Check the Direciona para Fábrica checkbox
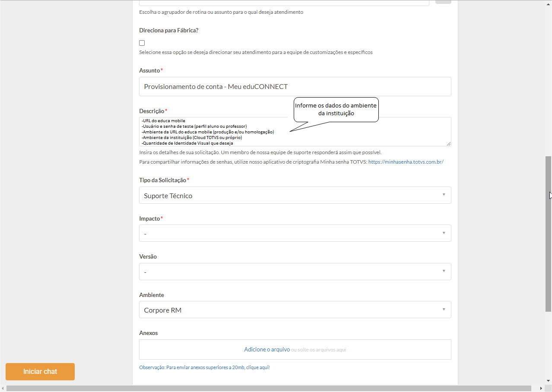The width and height of the screenshot is (552, 392). tap(142, 43)
